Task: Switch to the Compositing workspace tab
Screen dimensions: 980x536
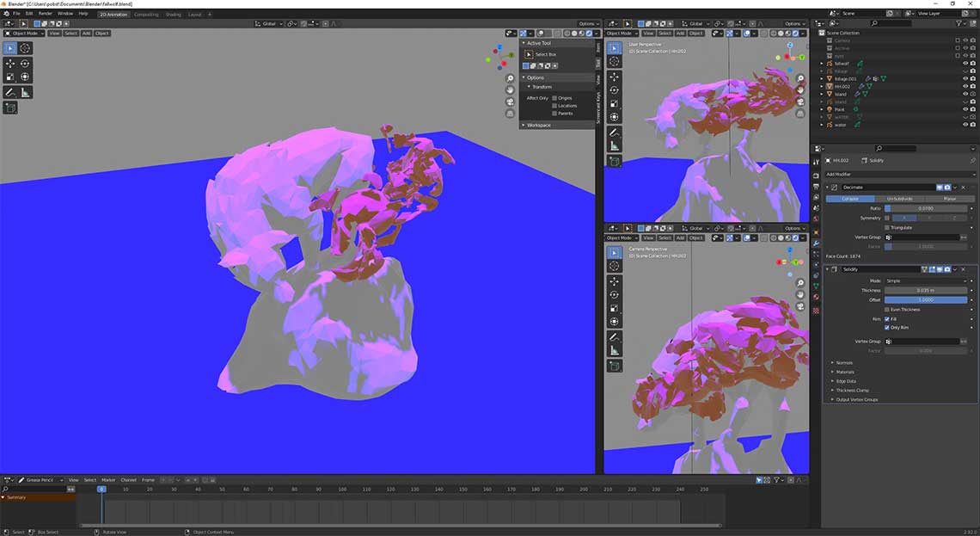Action: [146, 14]
